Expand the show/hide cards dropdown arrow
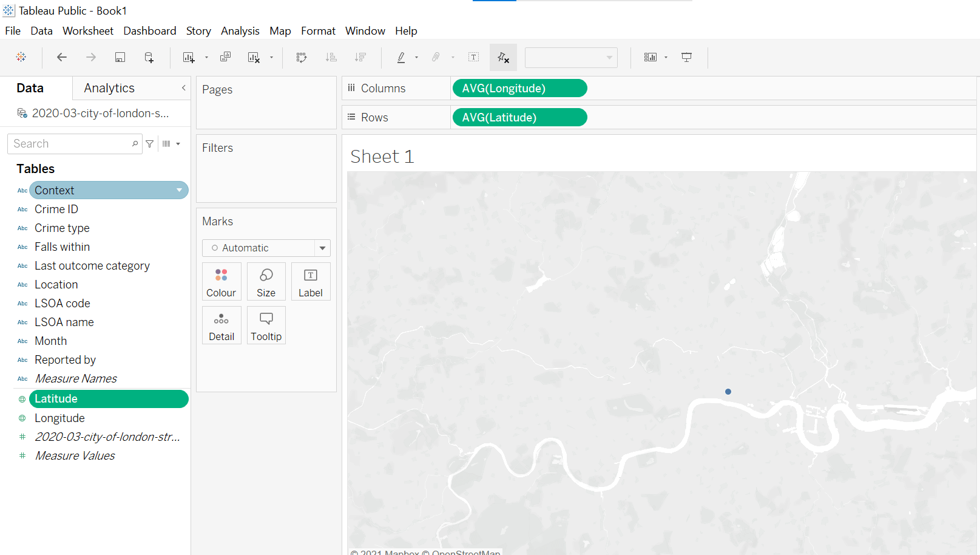The image size is (980, 555). [x=666, y=58]
